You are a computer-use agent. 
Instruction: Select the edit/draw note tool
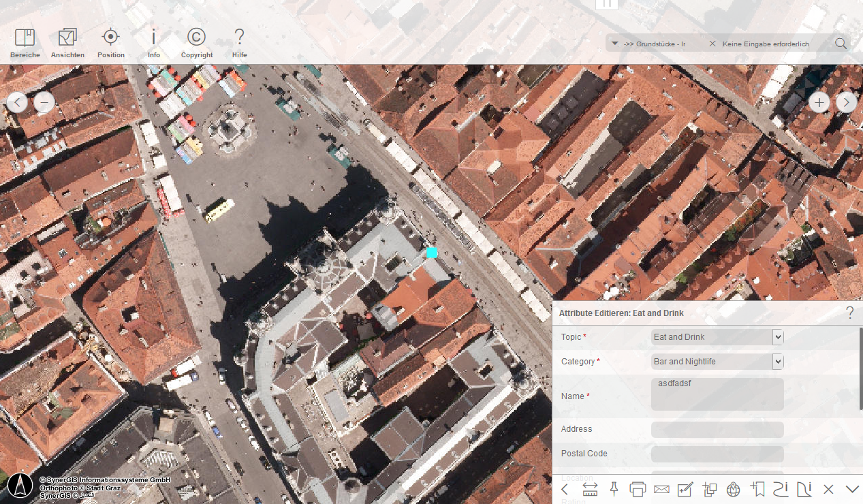pos(685,489)
